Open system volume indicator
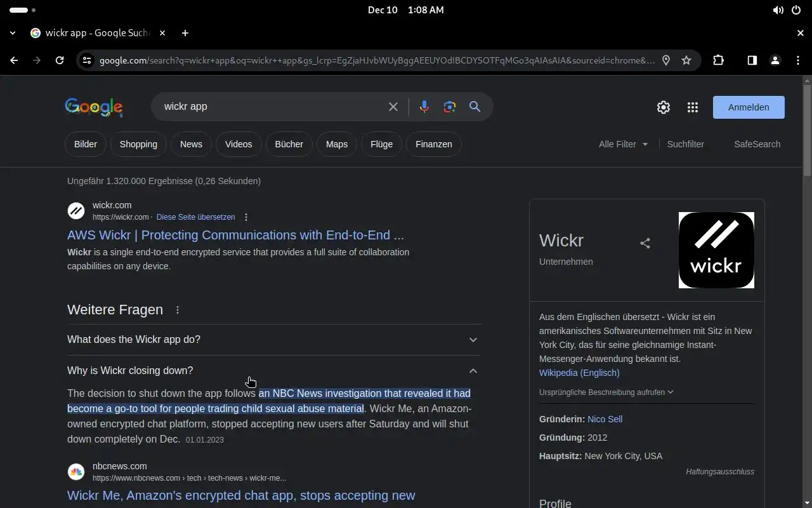Image resolution: width=812 pixels, height=508 pixels. pos(778,10)
